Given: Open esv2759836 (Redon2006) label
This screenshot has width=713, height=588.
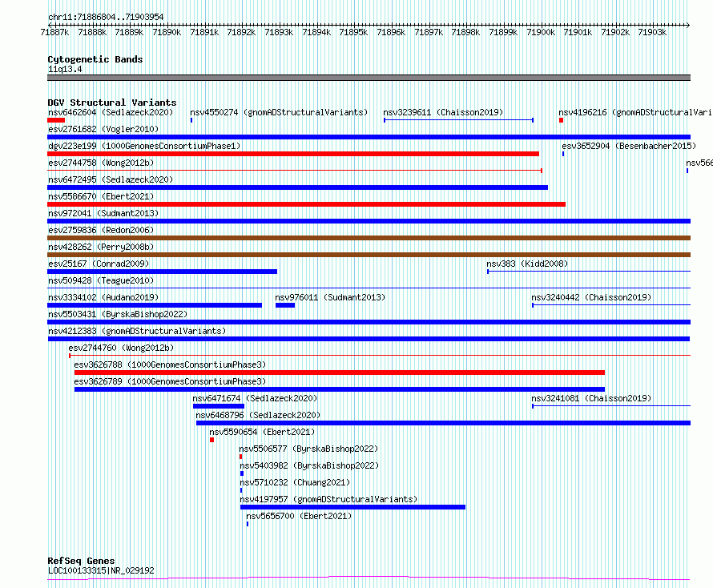Looking at the screenshot, I should tap(101, 230).
